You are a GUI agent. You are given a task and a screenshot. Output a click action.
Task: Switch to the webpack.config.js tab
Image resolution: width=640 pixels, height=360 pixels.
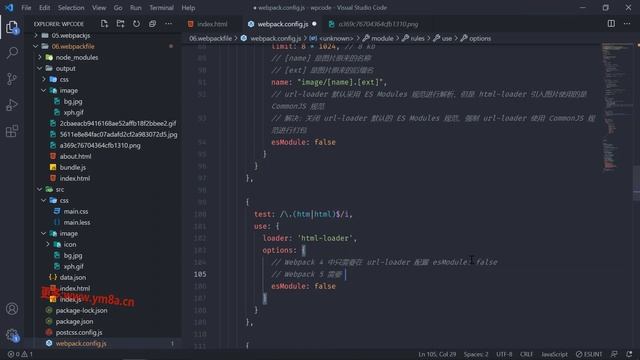coord(282,24)
